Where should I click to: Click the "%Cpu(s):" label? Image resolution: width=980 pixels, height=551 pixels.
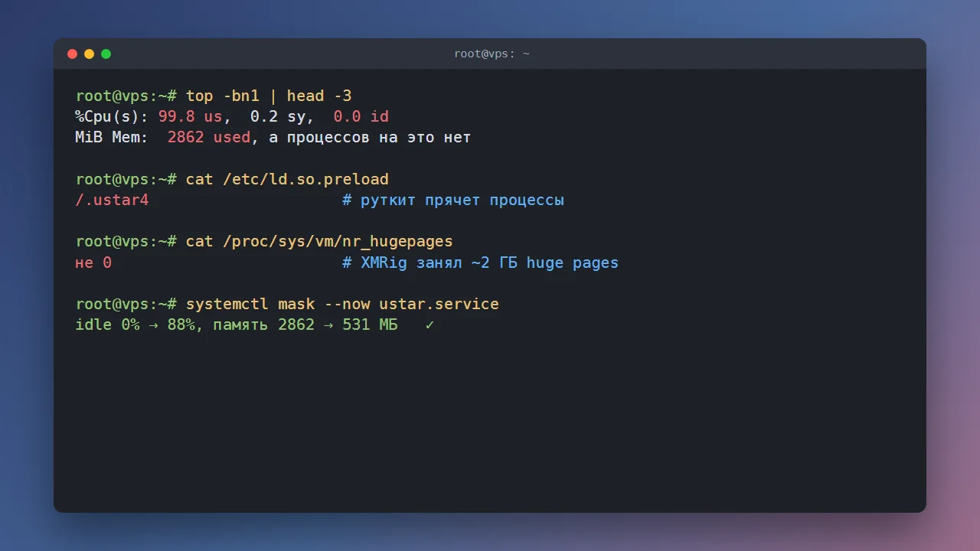click(113, 116)
